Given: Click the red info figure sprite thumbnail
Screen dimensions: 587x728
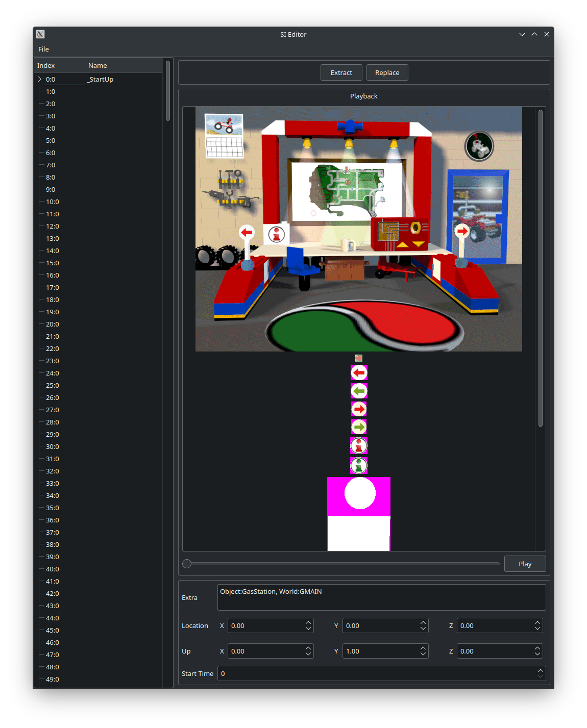Looking at the screenshot, I should (x=359, y=446).
